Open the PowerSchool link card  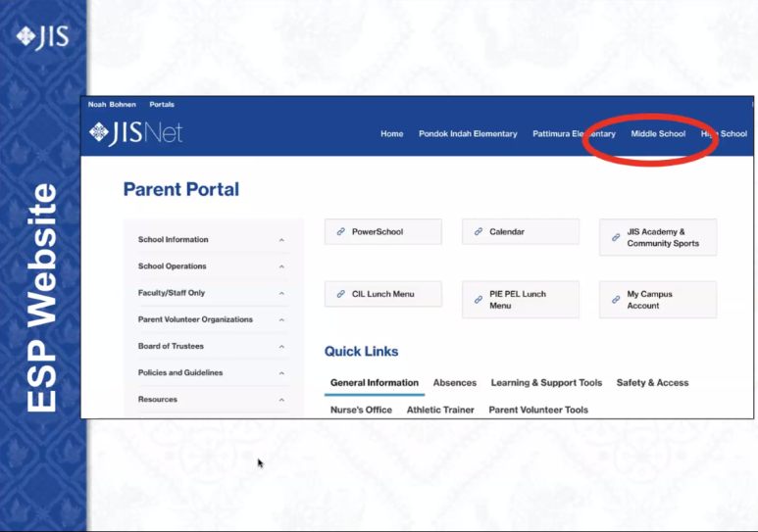(x=382, y=231)
